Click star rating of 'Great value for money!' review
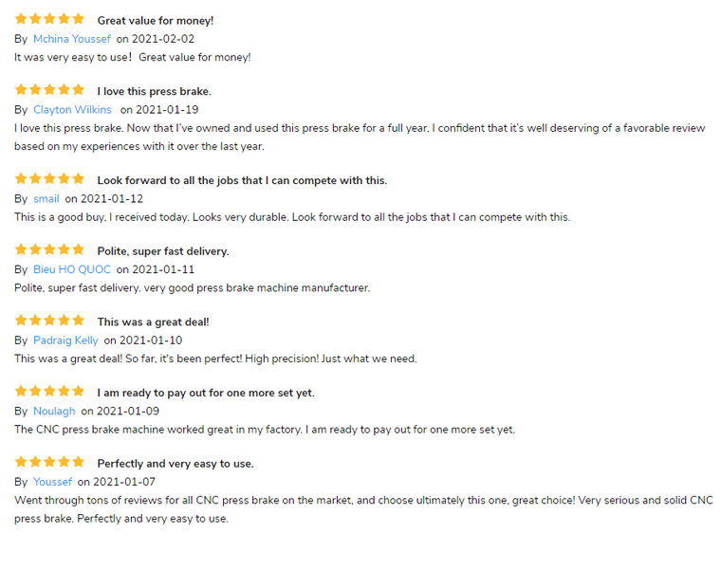 [49, 19]
